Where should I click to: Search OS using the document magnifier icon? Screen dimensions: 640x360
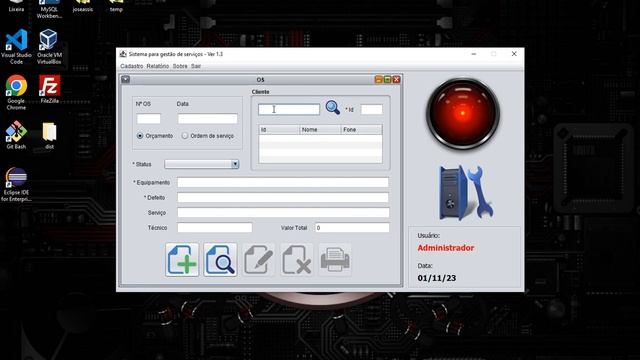(x=220, y=260)
